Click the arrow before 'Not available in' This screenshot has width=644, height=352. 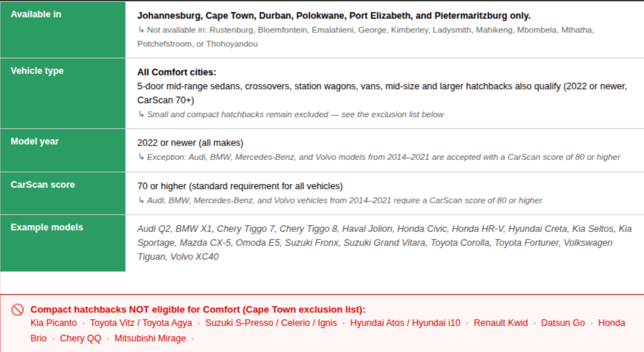tap(141, 30)
